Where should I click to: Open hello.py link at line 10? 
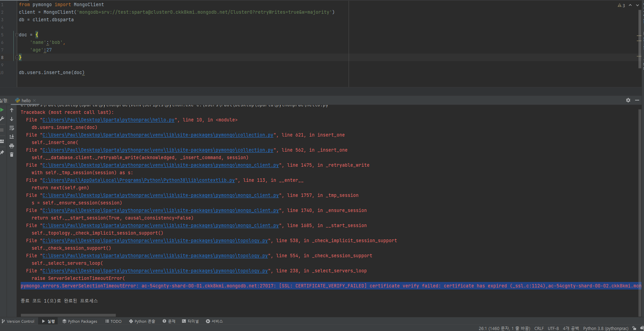click(108, 120)
